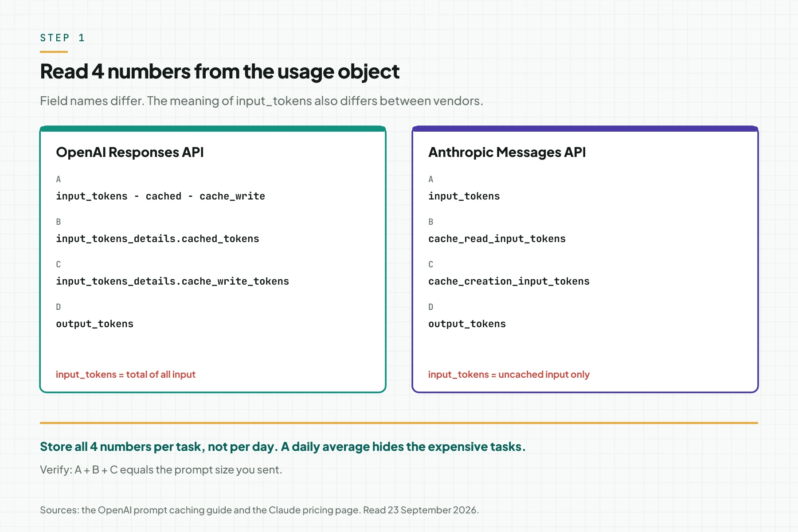The height and width of the screenshot is (532, 798).
Task: Click the heading 'Read 4 numbers from the usage object'
Action: [x=220, y=72]
